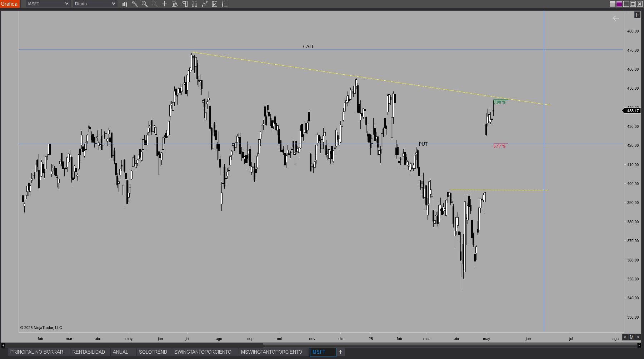Select the PUT horizontal line label

(x=423, y=144)
